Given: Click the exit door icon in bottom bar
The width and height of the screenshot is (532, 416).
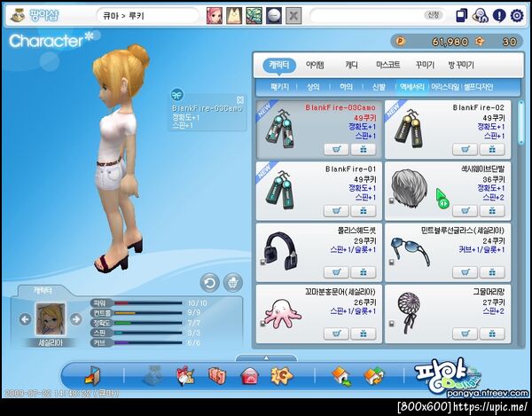Looking at the screenshot, I should pyautogui.click(x=92, y=375).
